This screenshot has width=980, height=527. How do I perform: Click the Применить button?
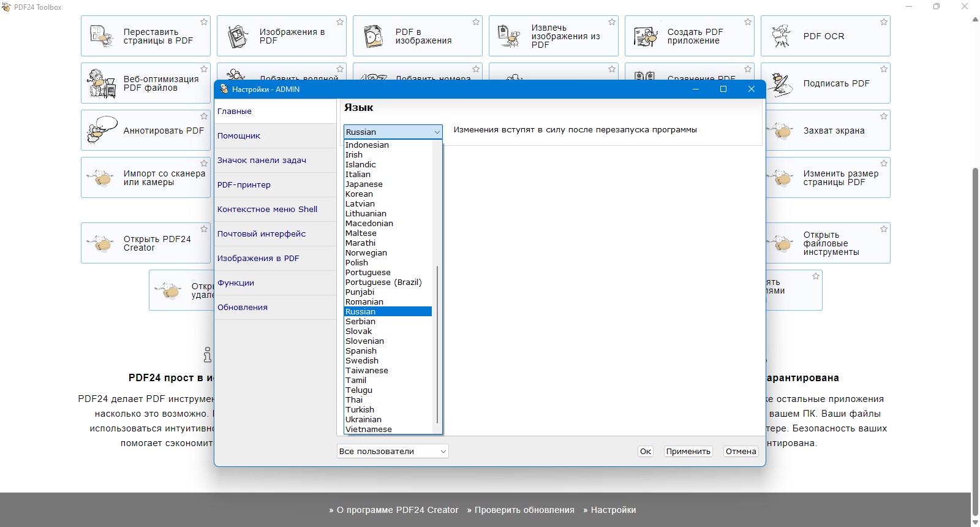pos(688,451)
